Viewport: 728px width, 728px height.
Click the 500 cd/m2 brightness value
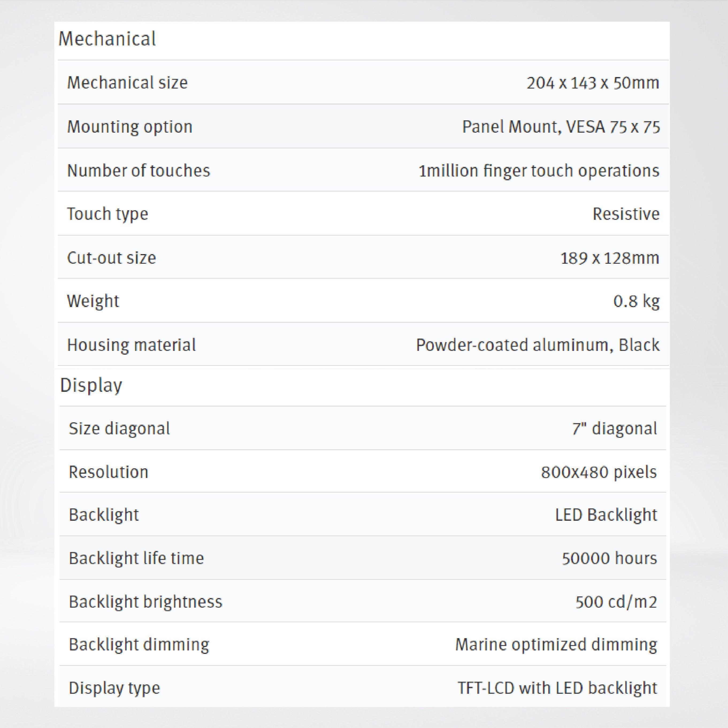(616, 602)
